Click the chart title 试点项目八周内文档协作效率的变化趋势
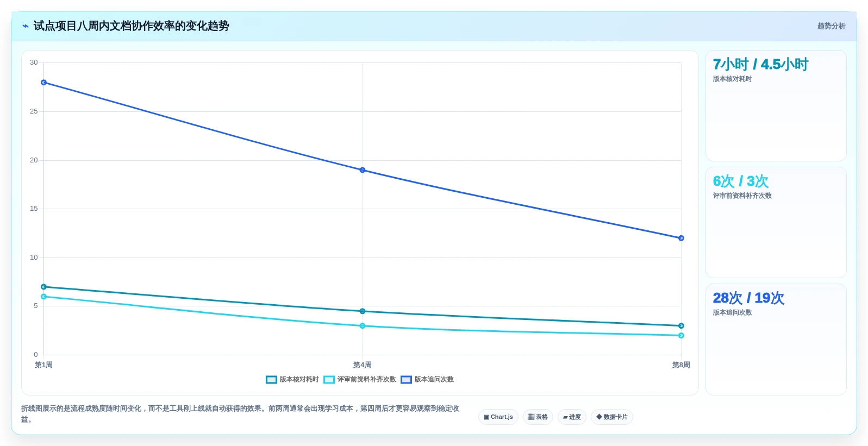Viewport: 868px width, 446px height. pos(131,26)
